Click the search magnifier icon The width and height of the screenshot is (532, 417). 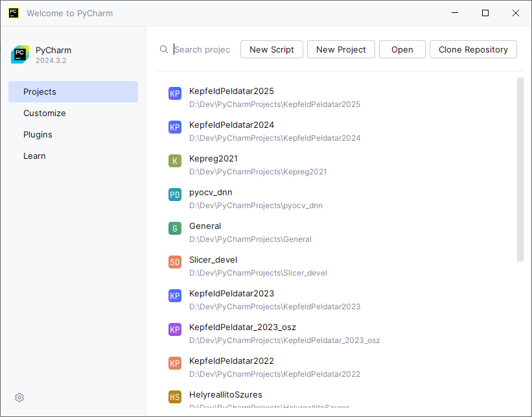(x=164, y=49)
